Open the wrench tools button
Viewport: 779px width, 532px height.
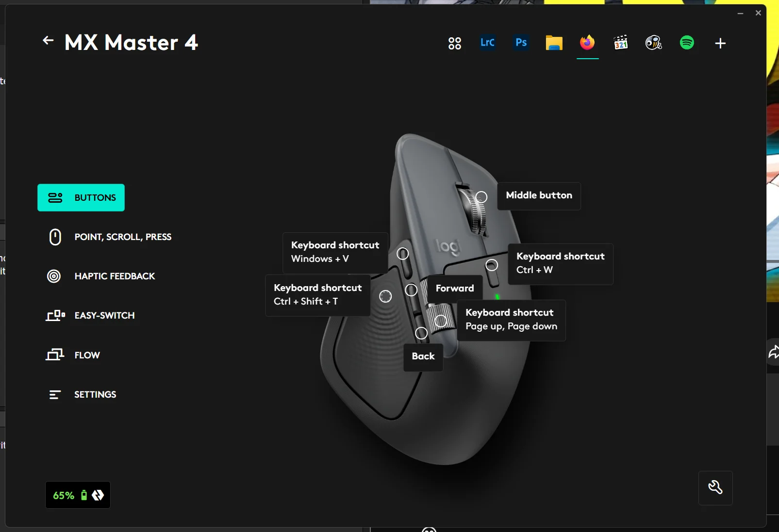[715, 487]
